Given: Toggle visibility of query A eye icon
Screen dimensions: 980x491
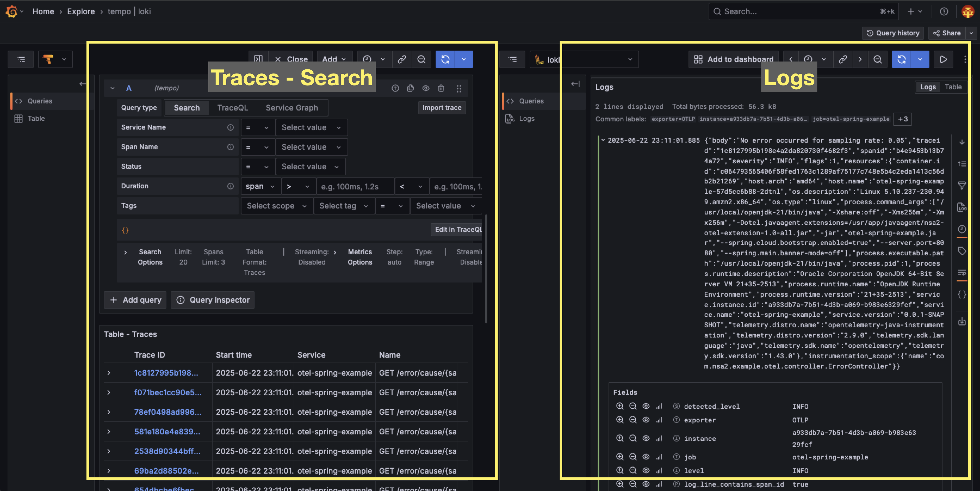Looking at the screenshot, I should [426, 88].
